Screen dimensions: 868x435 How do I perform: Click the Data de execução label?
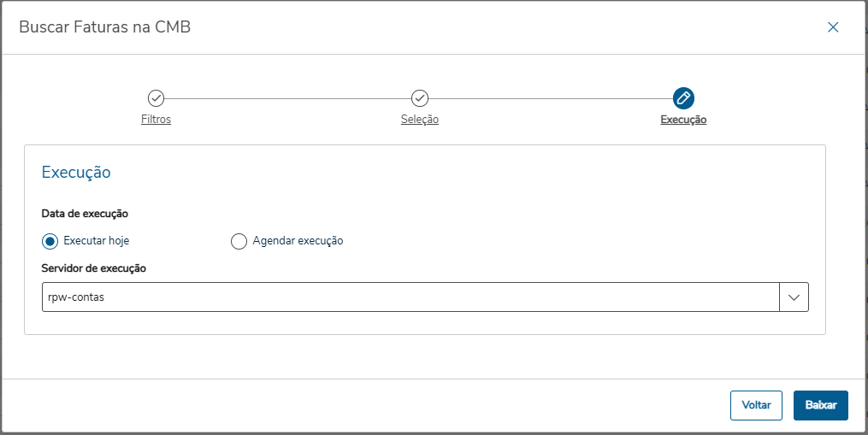(x=85, y=214)
